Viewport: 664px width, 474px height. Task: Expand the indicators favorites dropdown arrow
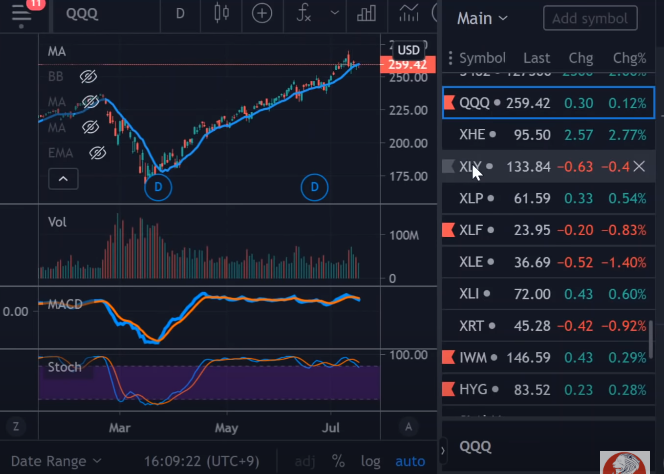335,13
